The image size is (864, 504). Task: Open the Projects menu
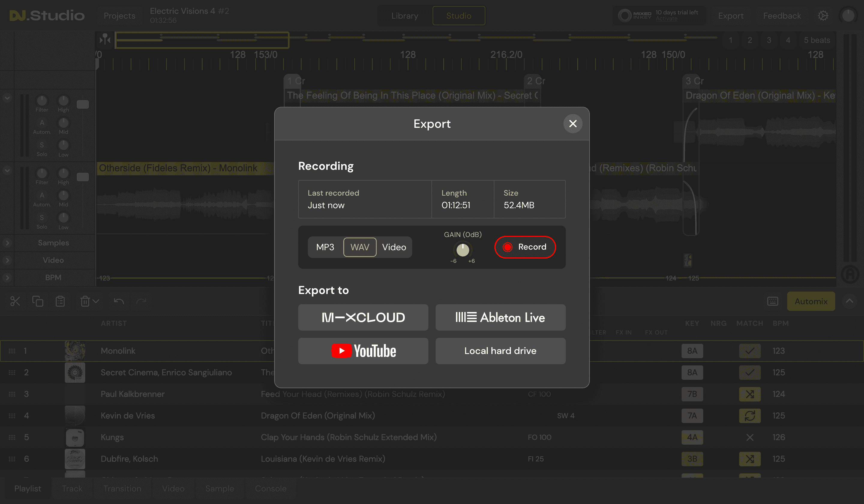pyautogui.click(x=119, y=16)
